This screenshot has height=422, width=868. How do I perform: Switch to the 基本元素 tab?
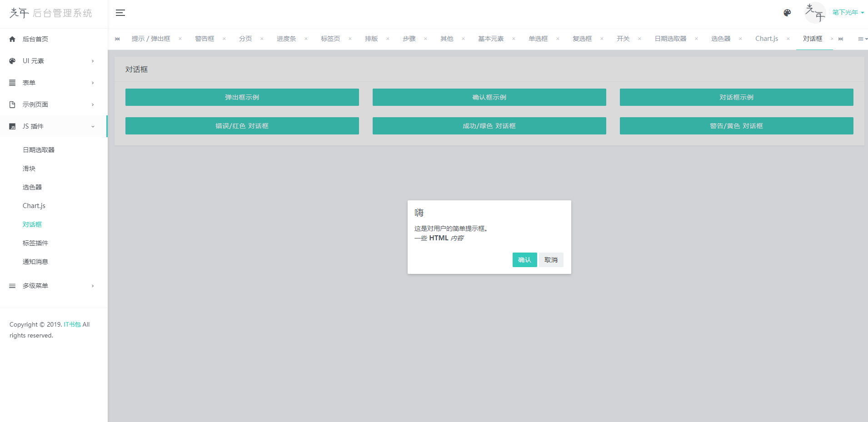(491, 39)
